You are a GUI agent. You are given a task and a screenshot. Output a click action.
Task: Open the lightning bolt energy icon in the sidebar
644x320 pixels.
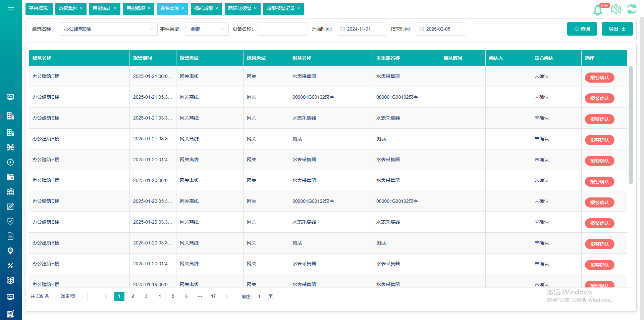[10, 162]
